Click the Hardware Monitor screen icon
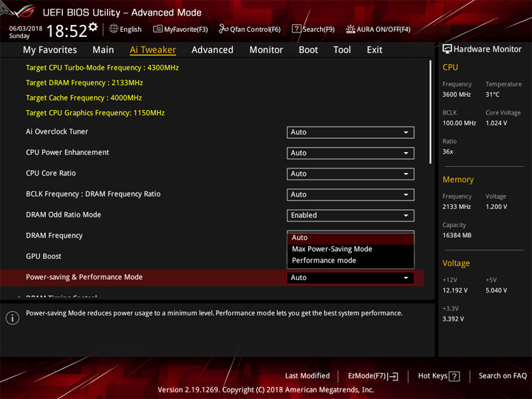Image resolution: width=532 pixels, height=399 pixels. tap(447, 50)
